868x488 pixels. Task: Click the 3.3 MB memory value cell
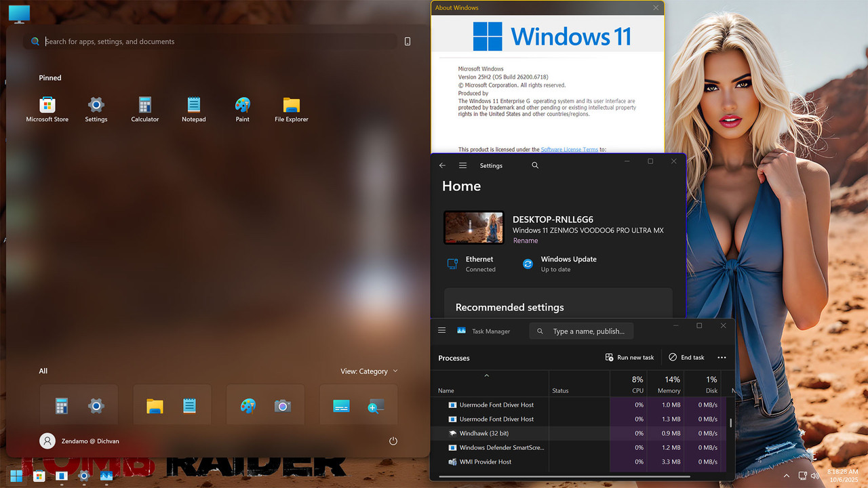pos(665,462)
